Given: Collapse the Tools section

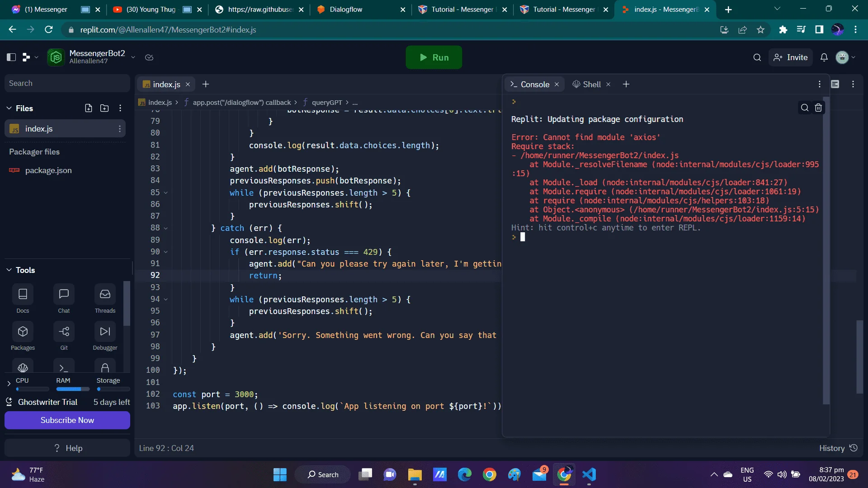Looking at the screenshot, I should click(9, 270).
